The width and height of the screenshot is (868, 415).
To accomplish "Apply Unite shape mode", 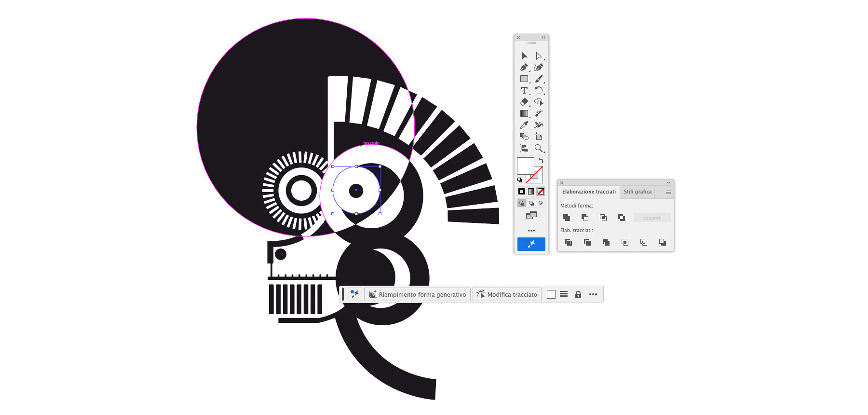I will coord(567,218).
